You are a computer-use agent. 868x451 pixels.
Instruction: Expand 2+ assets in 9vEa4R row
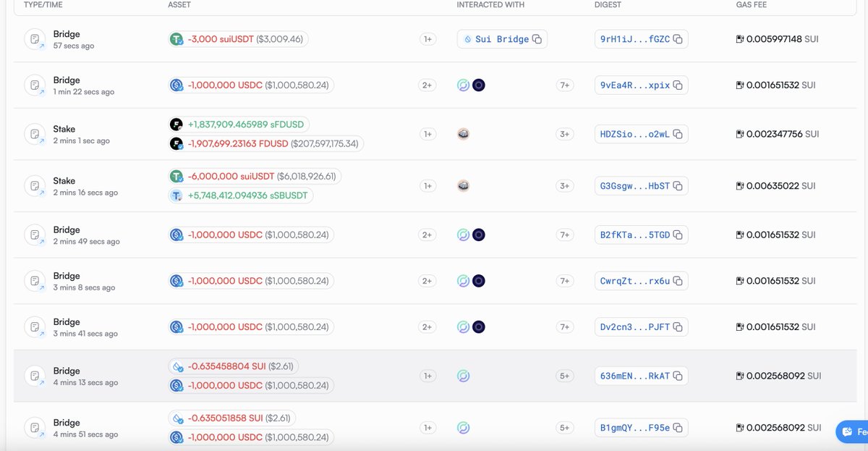coord(427,85)
